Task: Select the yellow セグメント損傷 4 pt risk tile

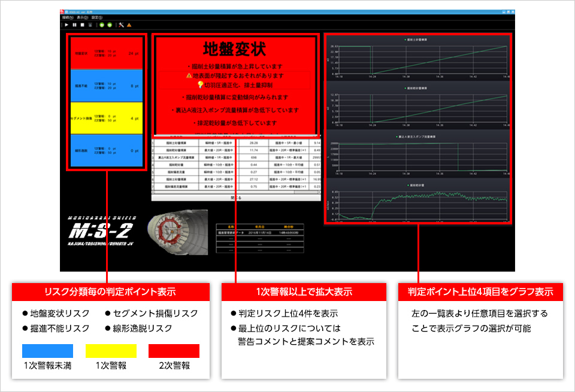Action: [x=107, y=118]
